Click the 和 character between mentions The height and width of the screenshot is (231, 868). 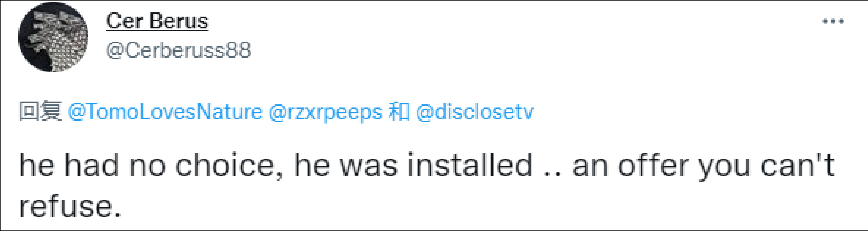coord(399,111)
